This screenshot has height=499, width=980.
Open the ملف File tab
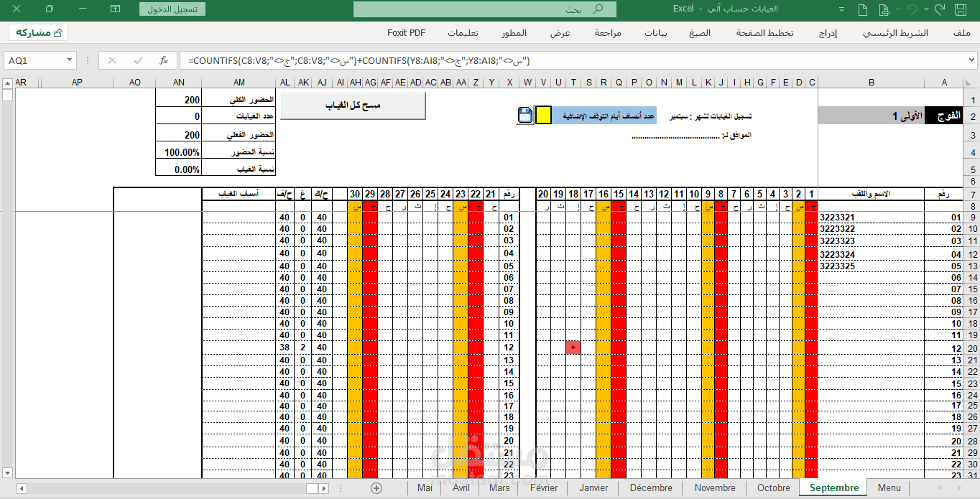[x=962, y=33]
